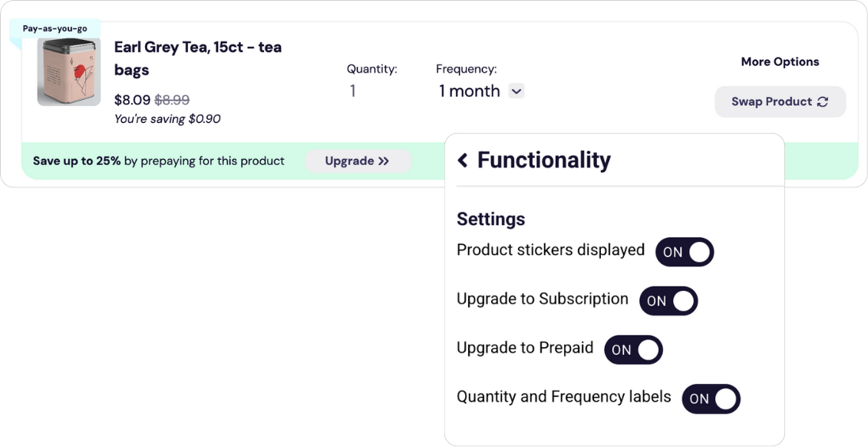This screenshot has height=447, width=868.
Task: Disable the Upgrade to Subscription switch
Action: [668, 301]
